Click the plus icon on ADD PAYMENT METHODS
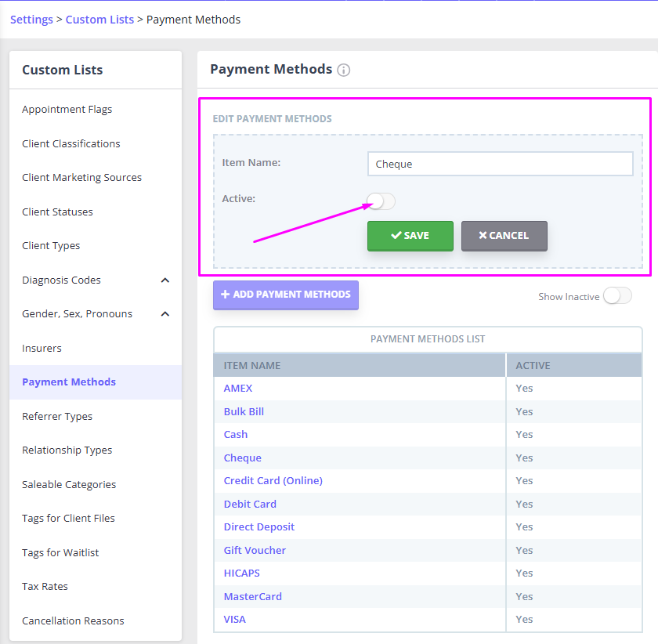This screenshot has height=644, width=658. 226,295
